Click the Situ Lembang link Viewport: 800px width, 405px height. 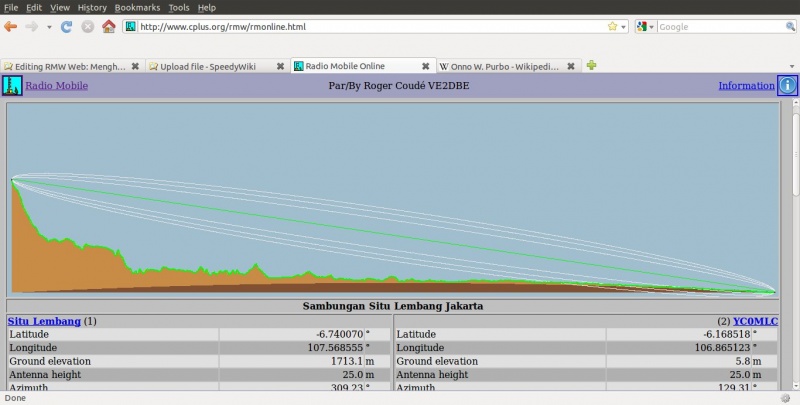pos(44,321)
